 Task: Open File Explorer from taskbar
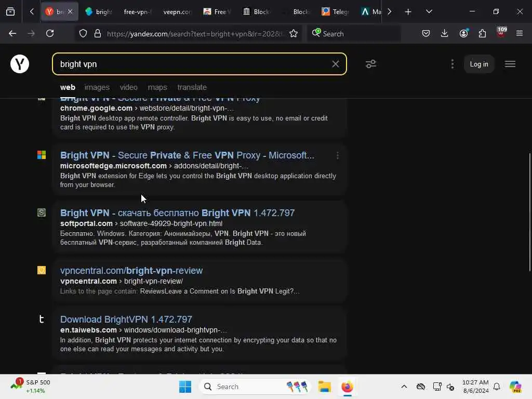[324, 387]
